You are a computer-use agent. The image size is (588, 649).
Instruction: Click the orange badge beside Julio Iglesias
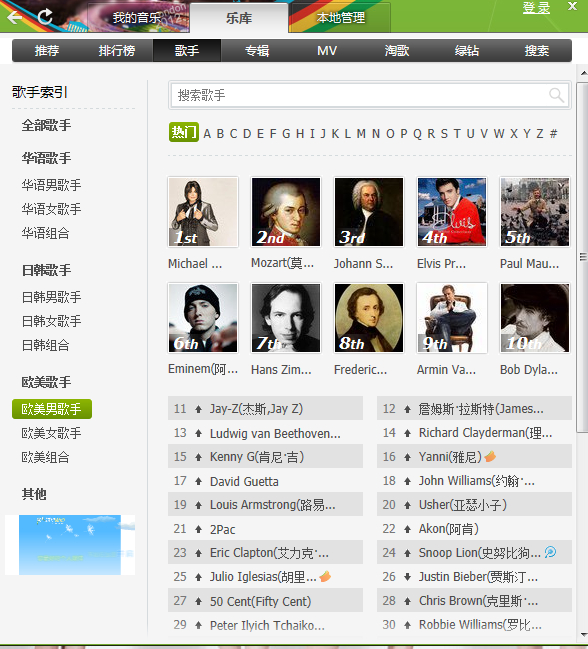coord(325,576)
